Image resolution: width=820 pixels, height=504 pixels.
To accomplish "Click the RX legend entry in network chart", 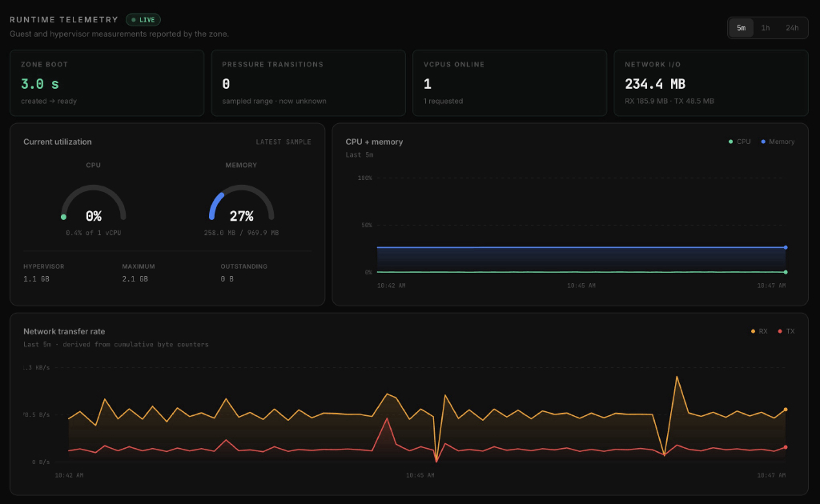I will tap(759, 331).
